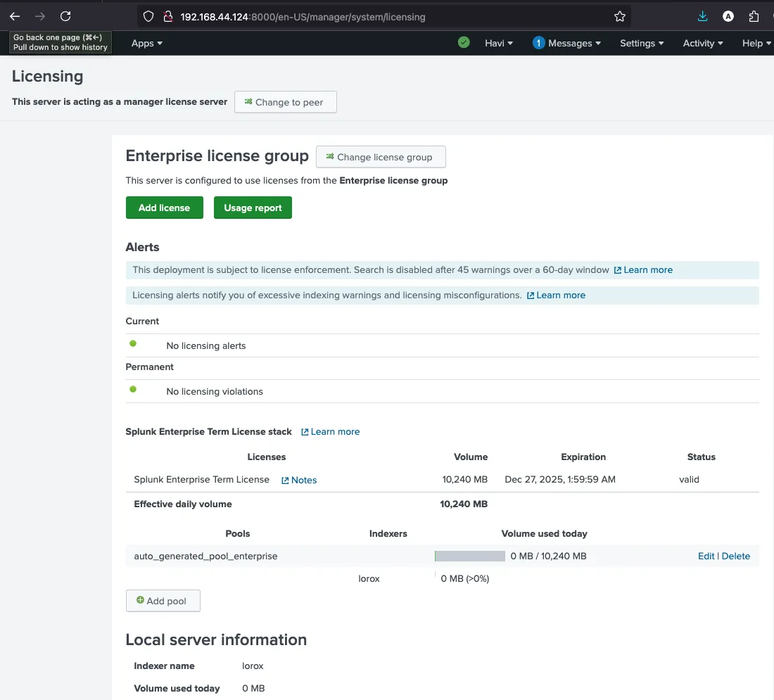Viewport: 774px width, 700px height.
Task: Open the Havi user dropdown
Action: pos(499,43)
